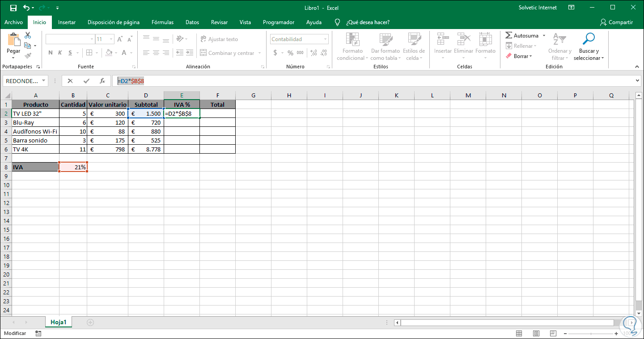Open Insert Function (fx) dialog
Image resolution: width=644 pixels, height=339 pixels.
click(102, 81)
